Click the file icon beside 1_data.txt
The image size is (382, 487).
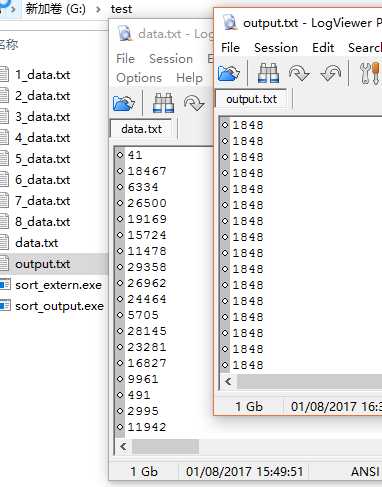point(4,74)
